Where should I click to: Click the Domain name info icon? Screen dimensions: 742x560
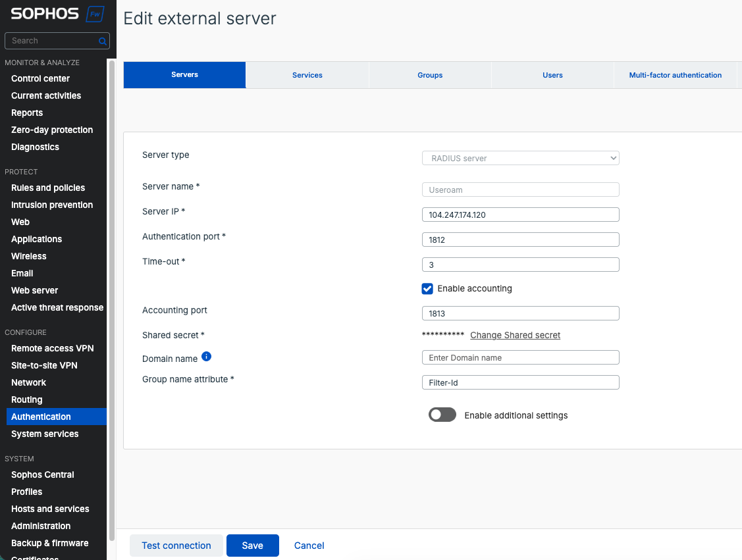pyautogui.click(x=206, y=357)
